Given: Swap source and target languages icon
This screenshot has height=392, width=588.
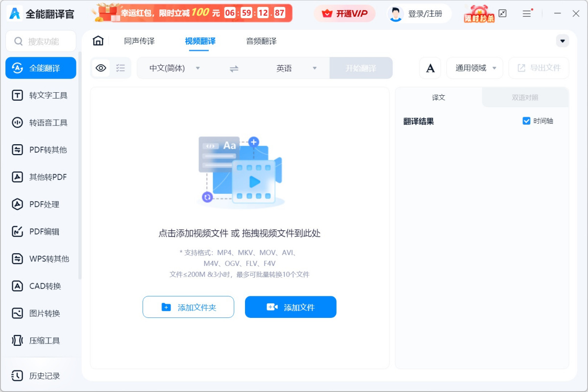Looking at the screenshot, I should [234, 69].
